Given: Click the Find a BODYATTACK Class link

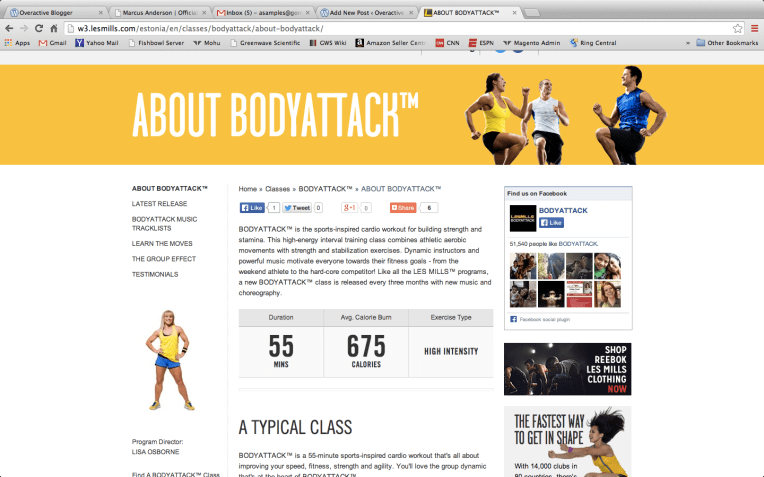Looking at the screenshot, I should [175, 474].
